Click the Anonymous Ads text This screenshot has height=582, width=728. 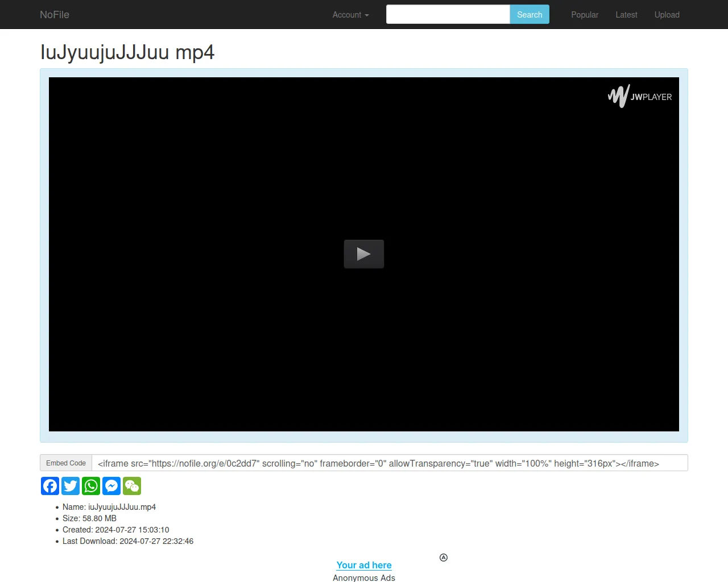coord(364,577)
